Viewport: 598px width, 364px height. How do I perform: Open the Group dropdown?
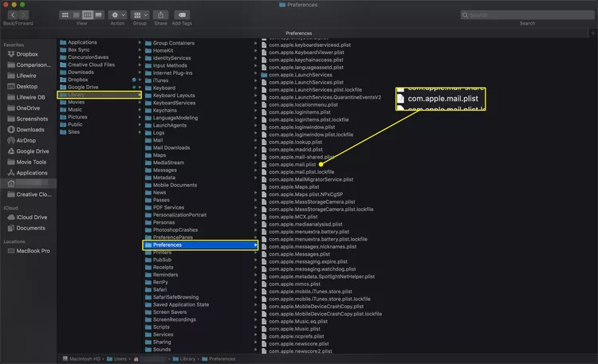(140, 15)
